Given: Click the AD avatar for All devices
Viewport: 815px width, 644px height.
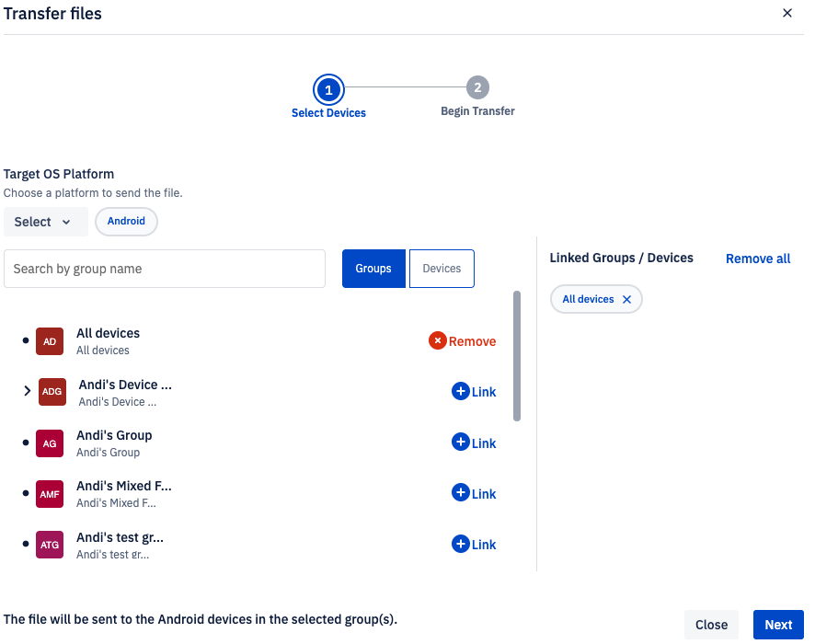Looking at the screenshot, I should [x=50, y=341].
